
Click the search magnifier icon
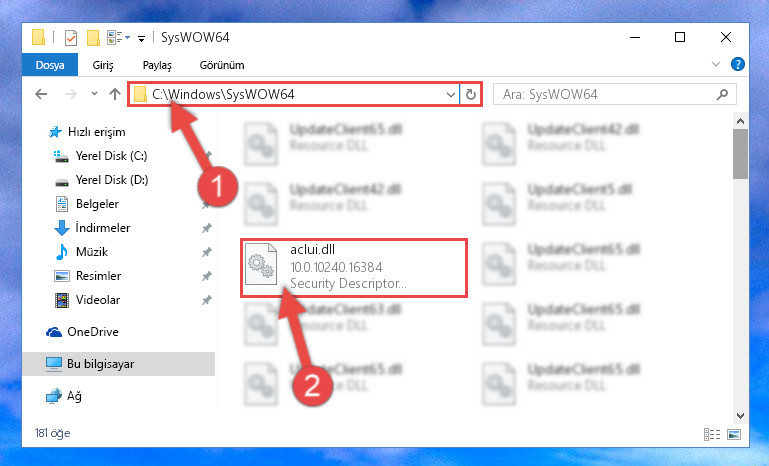tap(722, 94)
